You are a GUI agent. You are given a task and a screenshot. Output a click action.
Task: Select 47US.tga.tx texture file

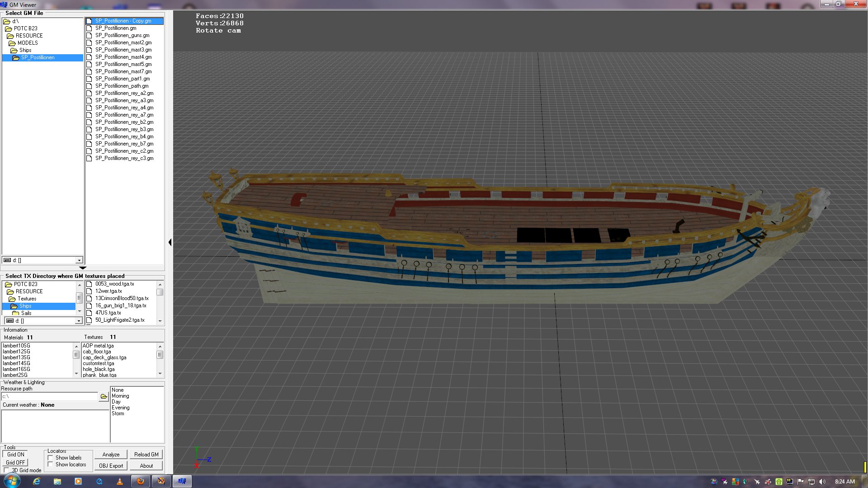click(x=108, y=313)
